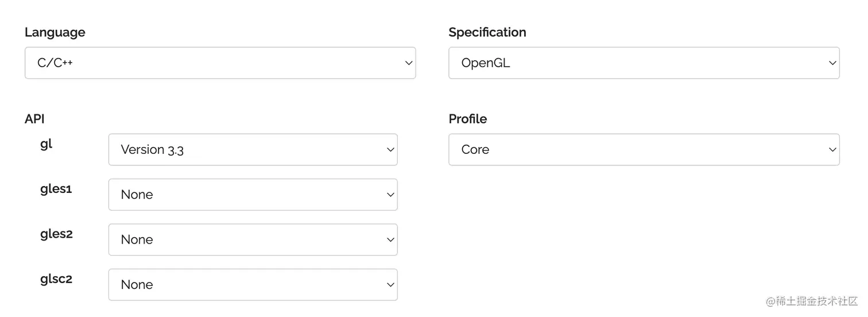Click the chevron arrow in gl version select
Viewport: 868px width, 317px height.
pyautogui.click(x=390, y=150)
